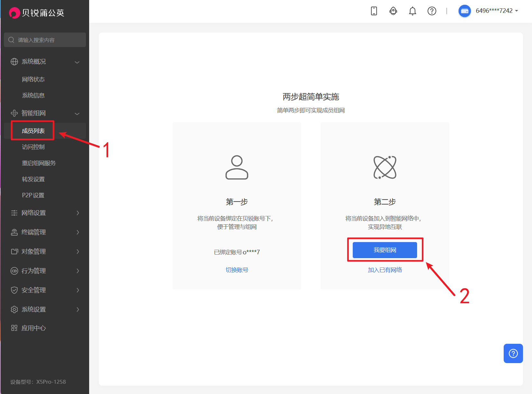Screen dimensions: 532x394
Task: Click the 两步超简单实施 heading
Action: (311, 97)
